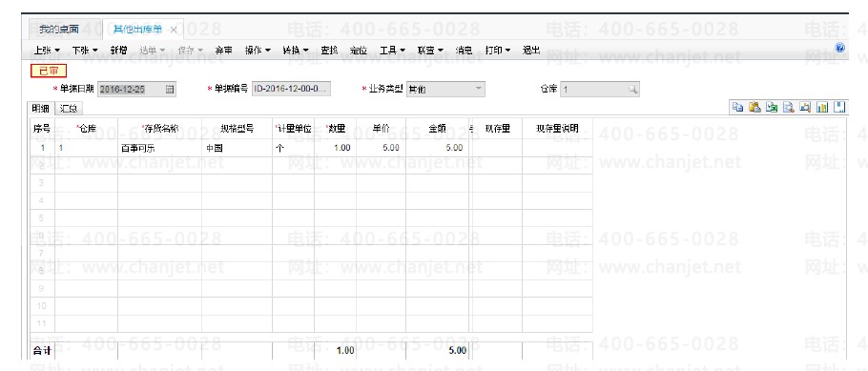Click the 规格型号 column header
Image resolution: width=868 pixels, height=371 pixels.
237,129
